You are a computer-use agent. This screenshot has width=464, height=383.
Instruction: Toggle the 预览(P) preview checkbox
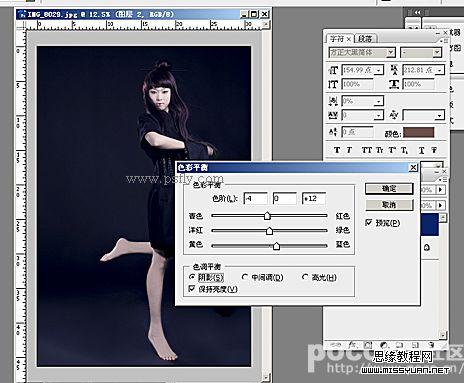[369, 222]
